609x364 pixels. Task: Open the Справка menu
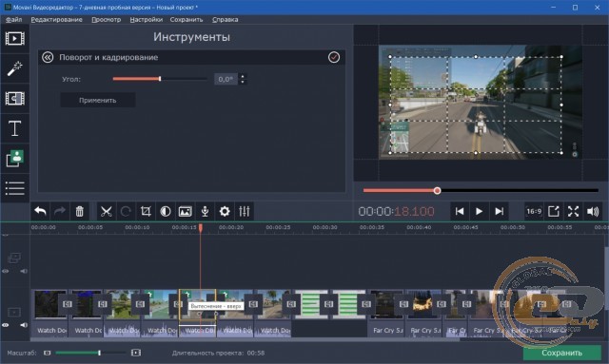pos(226,19)
